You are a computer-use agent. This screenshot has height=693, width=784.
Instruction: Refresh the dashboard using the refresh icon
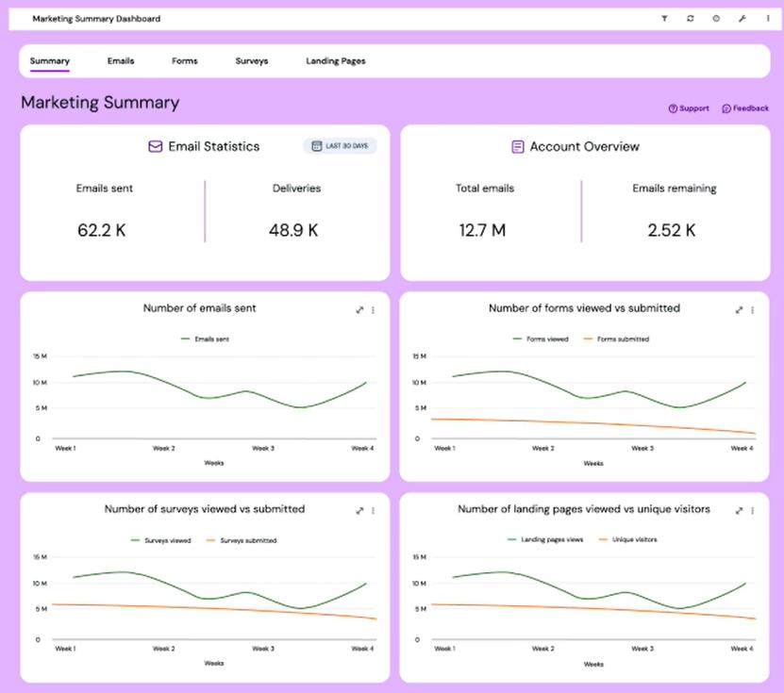[x=691, y=18]
